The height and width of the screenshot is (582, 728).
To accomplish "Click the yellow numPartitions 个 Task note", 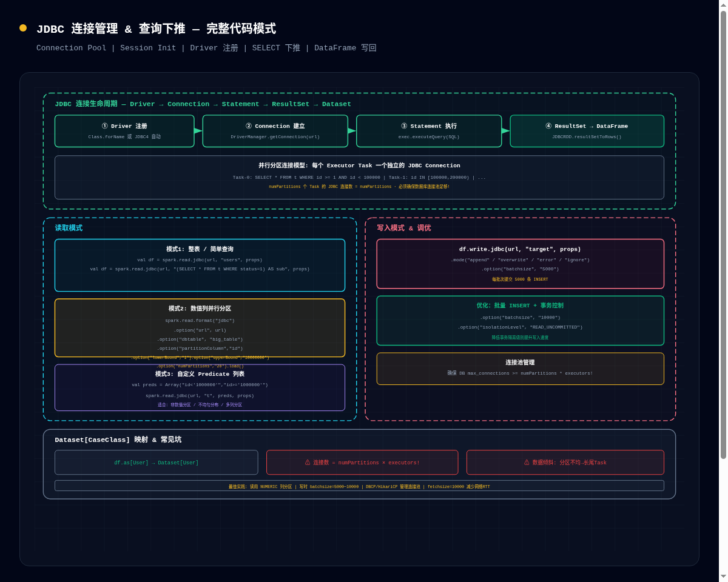I will [x=359, y=187].
